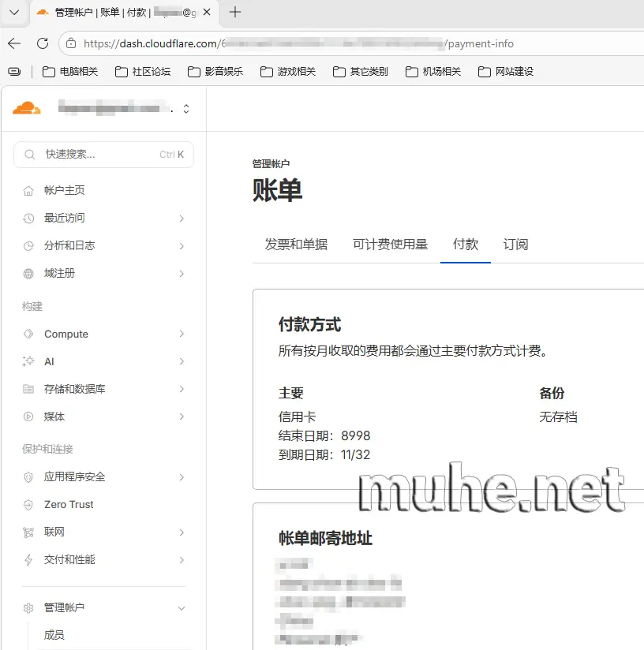Select the Zero Trust shield icon
Screen dimensions: 644x650
point(26,504)
